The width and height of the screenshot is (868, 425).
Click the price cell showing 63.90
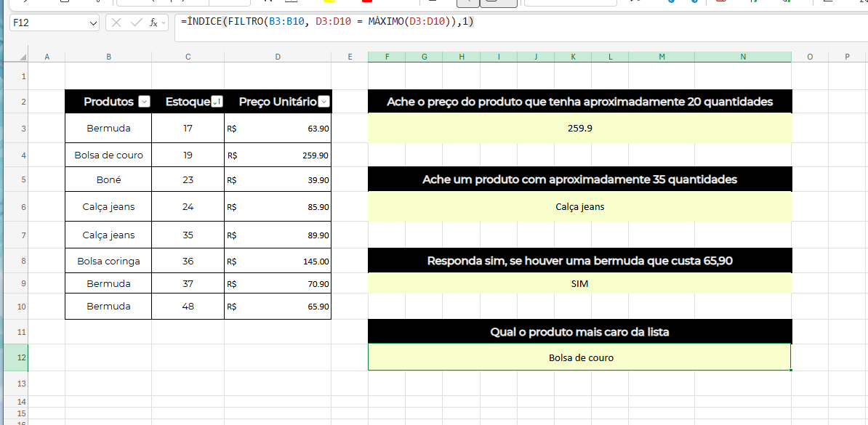pos(278,129)
